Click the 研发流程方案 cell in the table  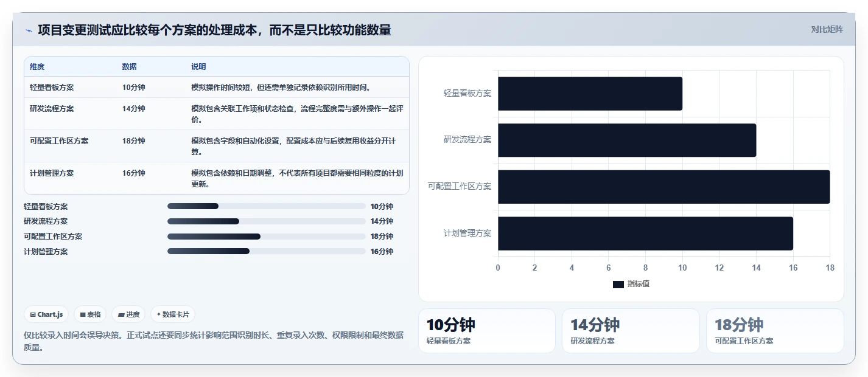pyautogui.click(x=52, y=109)
